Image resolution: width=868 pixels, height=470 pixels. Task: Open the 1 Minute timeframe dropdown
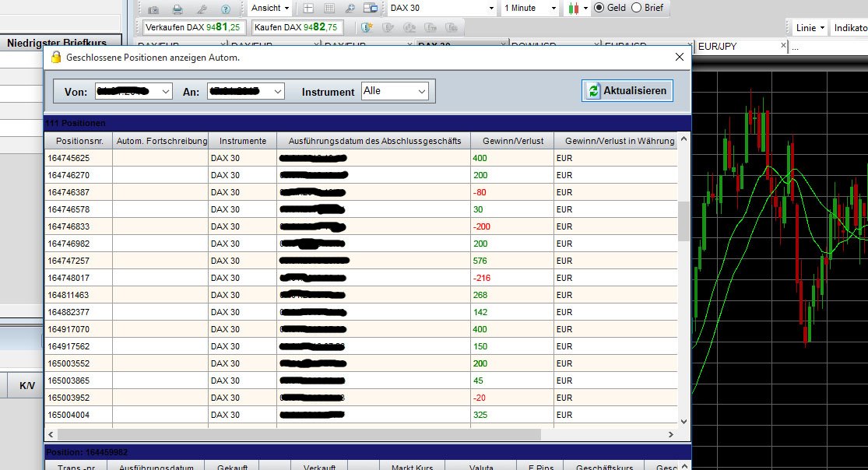coord(530,9)
